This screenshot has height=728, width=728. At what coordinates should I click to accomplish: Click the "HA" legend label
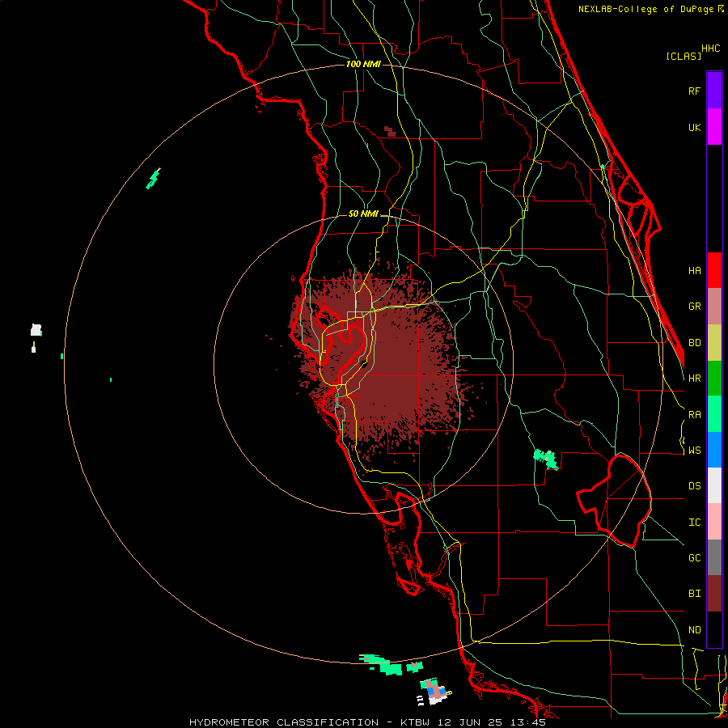point(694,270)
